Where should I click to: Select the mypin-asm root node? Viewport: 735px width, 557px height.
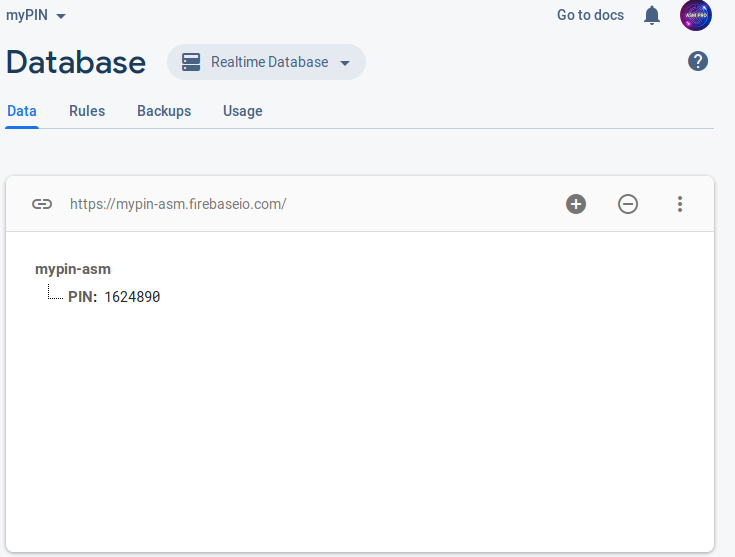tap(73, 269)
